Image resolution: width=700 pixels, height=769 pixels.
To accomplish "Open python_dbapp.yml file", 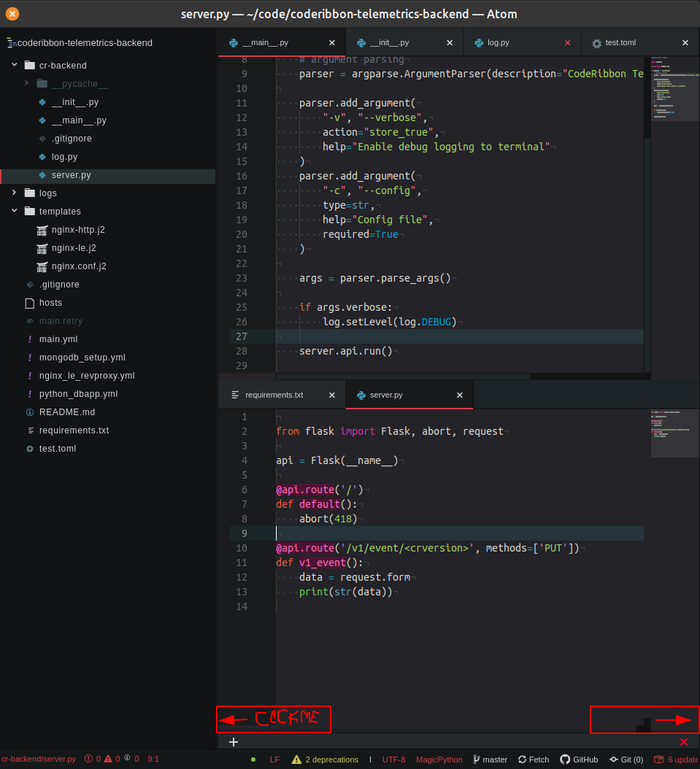I will pyautogui.click(x=79, y=394).
